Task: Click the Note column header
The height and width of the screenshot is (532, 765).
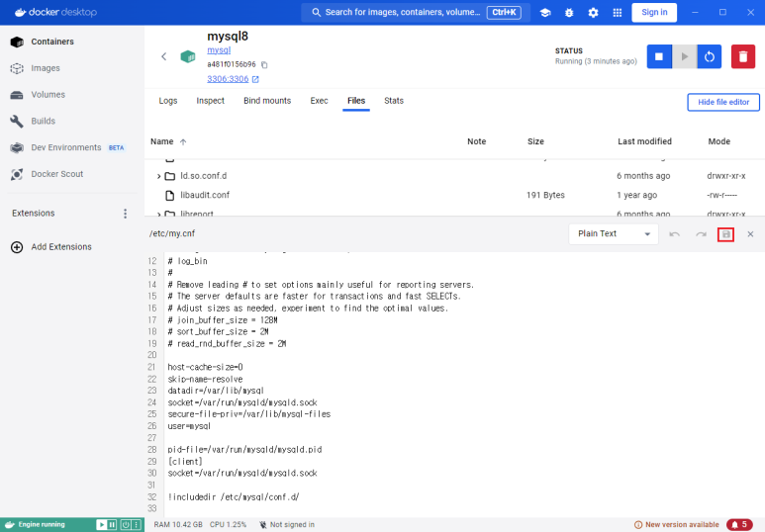Action: click(x=476, y=141)
